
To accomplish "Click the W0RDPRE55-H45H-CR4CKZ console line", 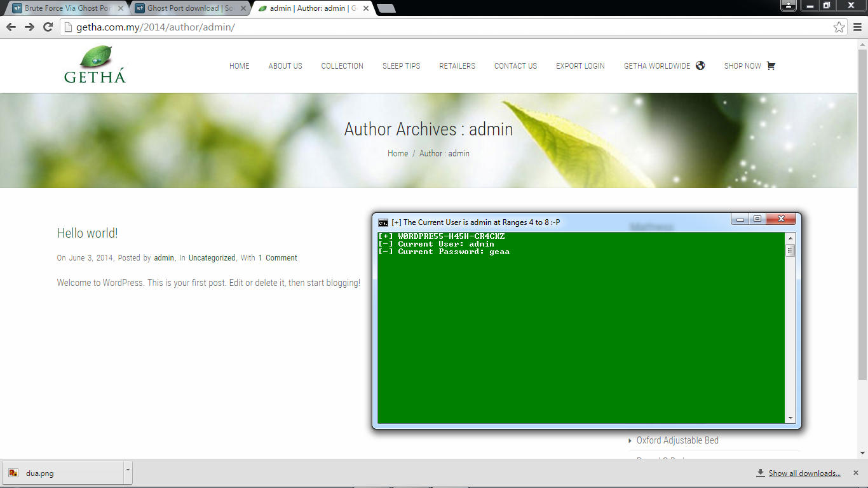I will pyautogui.click(x=441, y=236).
